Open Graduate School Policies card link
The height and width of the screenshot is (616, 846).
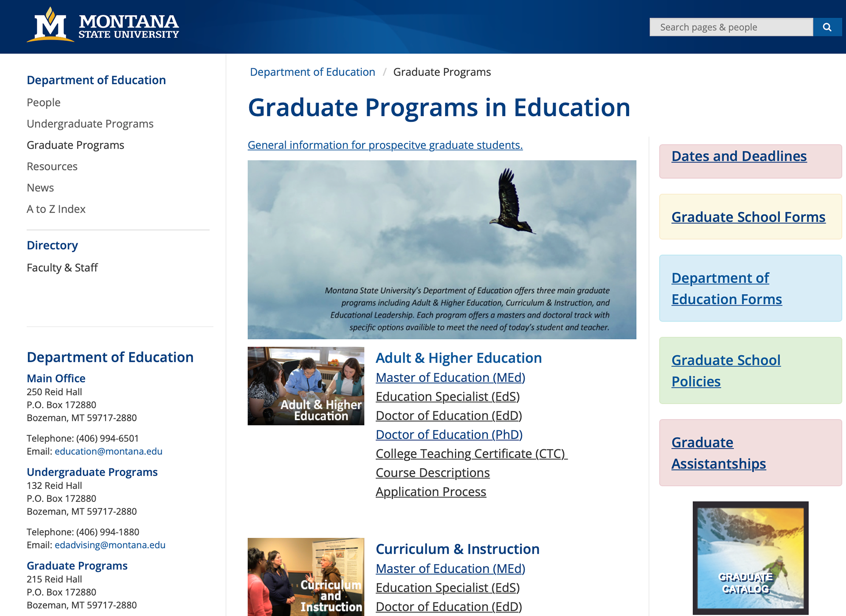tap(726, 371)
